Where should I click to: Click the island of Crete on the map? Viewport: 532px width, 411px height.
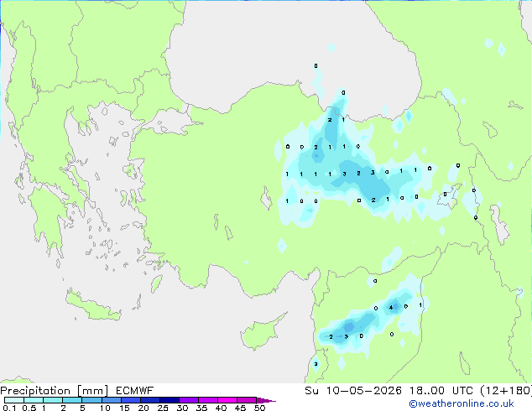[x=92, y=306]
